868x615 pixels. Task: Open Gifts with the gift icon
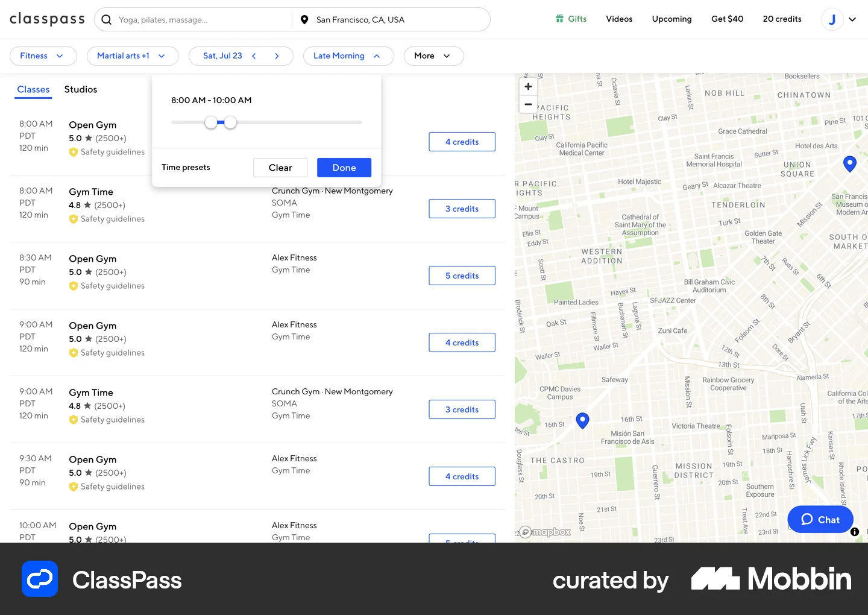tap(571, 19)
